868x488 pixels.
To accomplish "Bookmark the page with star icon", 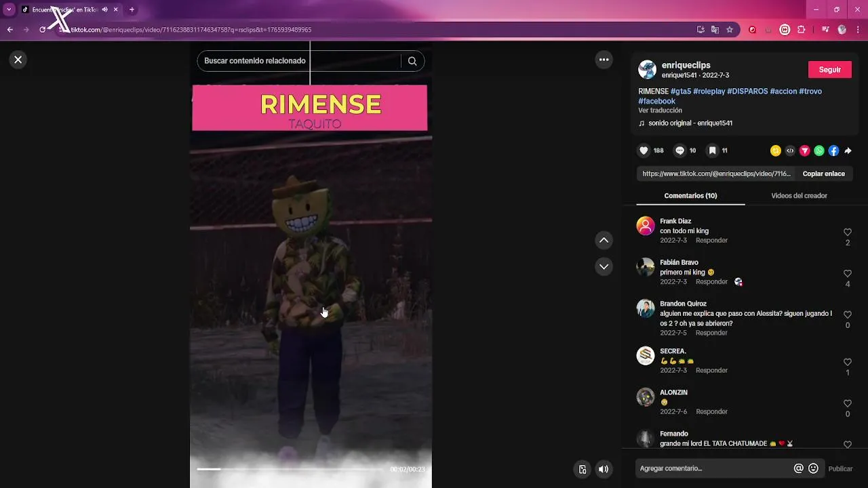I will tap(730, 30).
